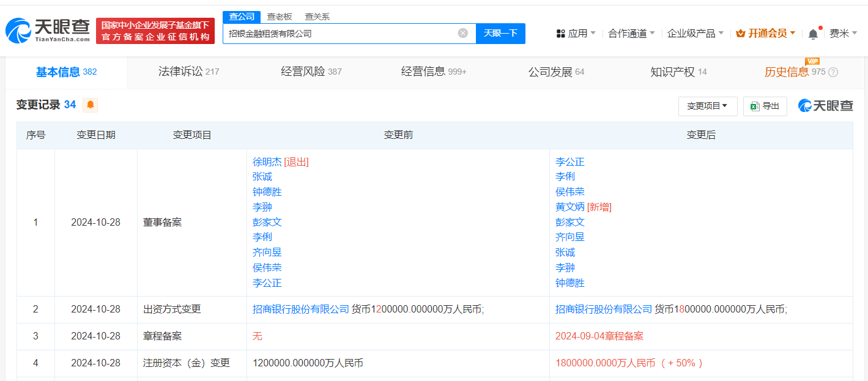Open 招商银行股份有限公司 link in 变更前 column
The width and height of the screenshot is (868, 381).
(301, 309)
